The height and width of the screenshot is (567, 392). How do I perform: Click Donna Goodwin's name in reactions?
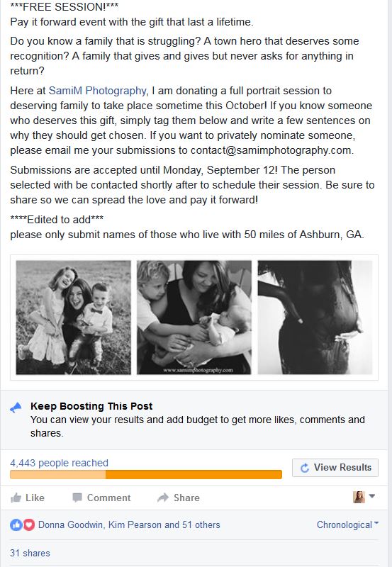pyautogui.click(x=70, y=524)
